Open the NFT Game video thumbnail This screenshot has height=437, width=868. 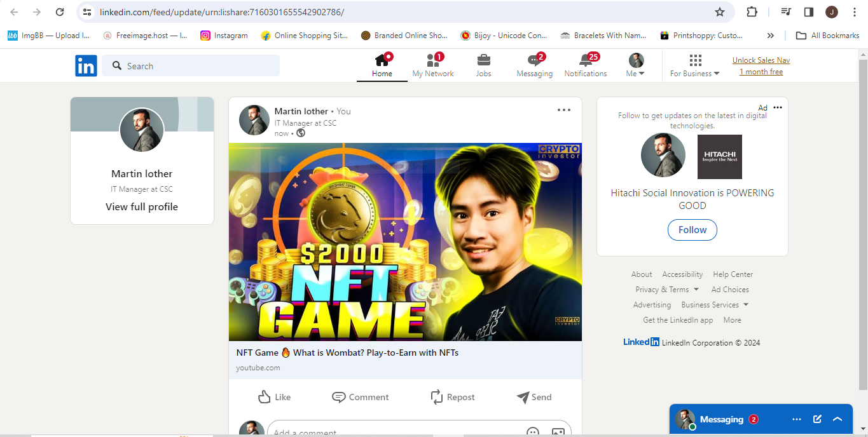[x=405, y=242]
